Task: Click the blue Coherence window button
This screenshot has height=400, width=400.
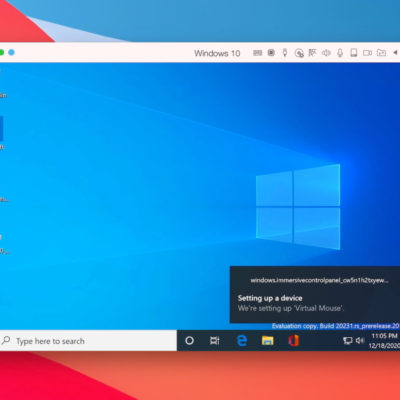Action: pyautogui.click(x=12, y=52)
